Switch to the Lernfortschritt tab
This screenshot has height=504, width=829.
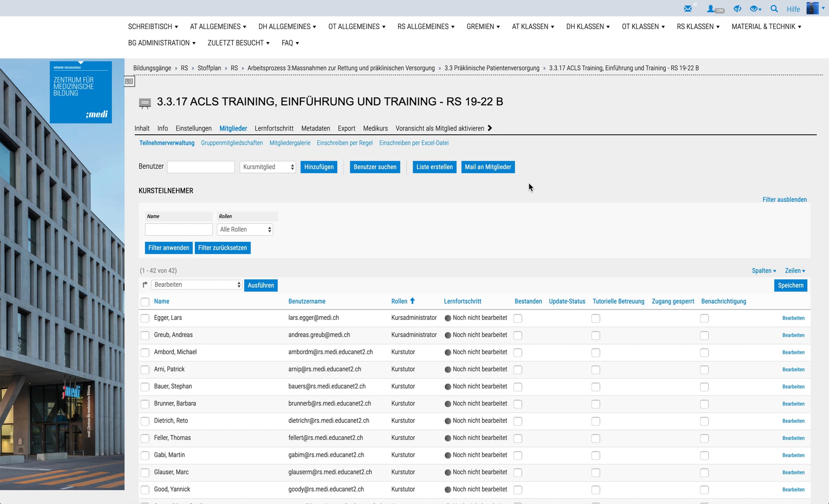pos(274,128)
